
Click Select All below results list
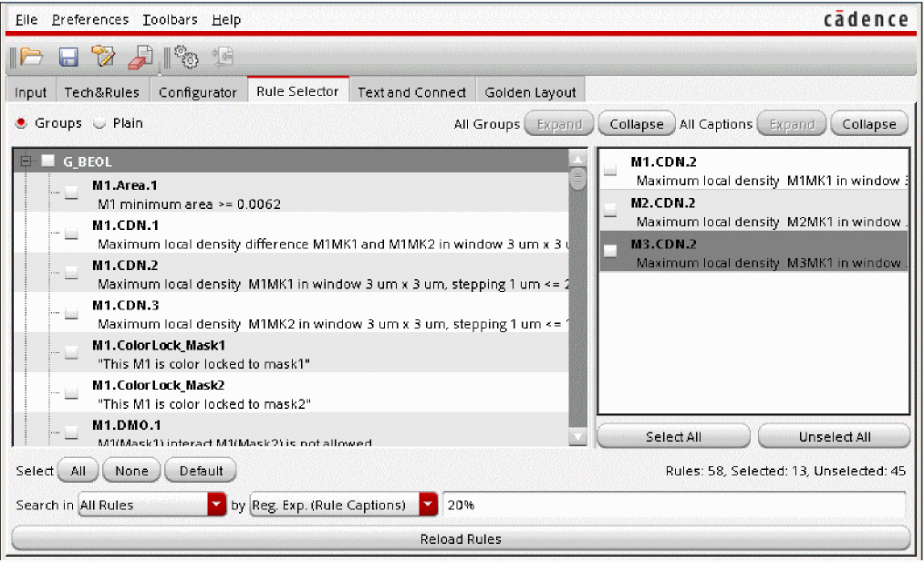click(673, 437)
